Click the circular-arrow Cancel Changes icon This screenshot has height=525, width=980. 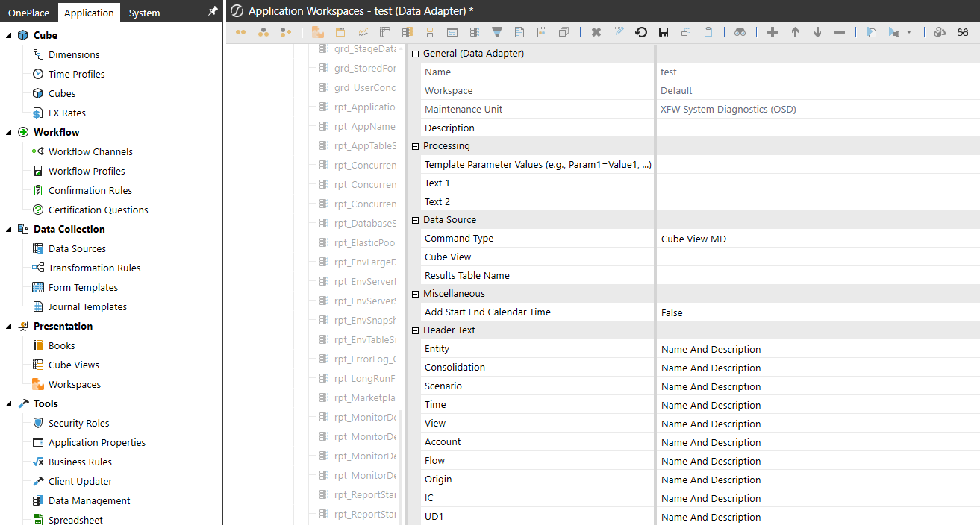(x=640, y=32)
